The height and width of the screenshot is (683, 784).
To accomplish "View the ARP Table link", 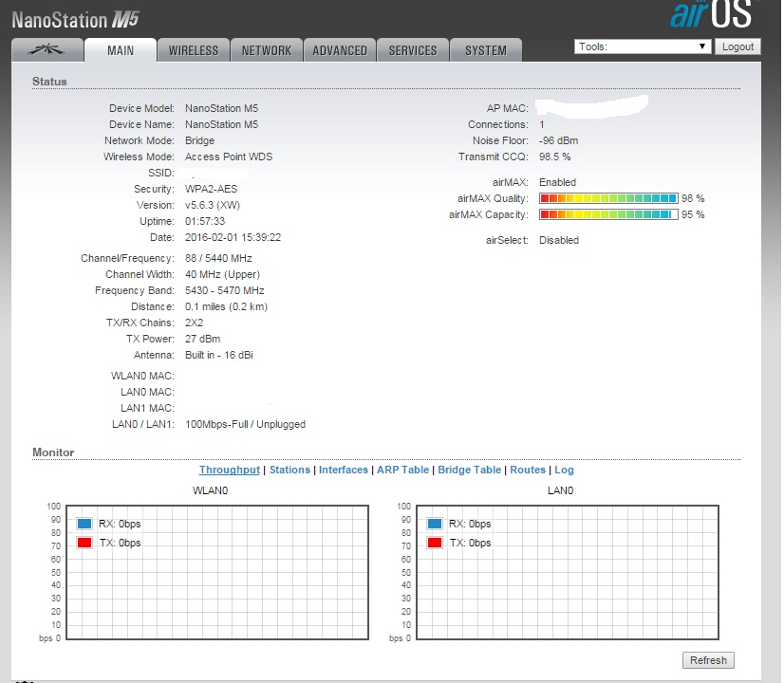I will [x=403, y=470].
